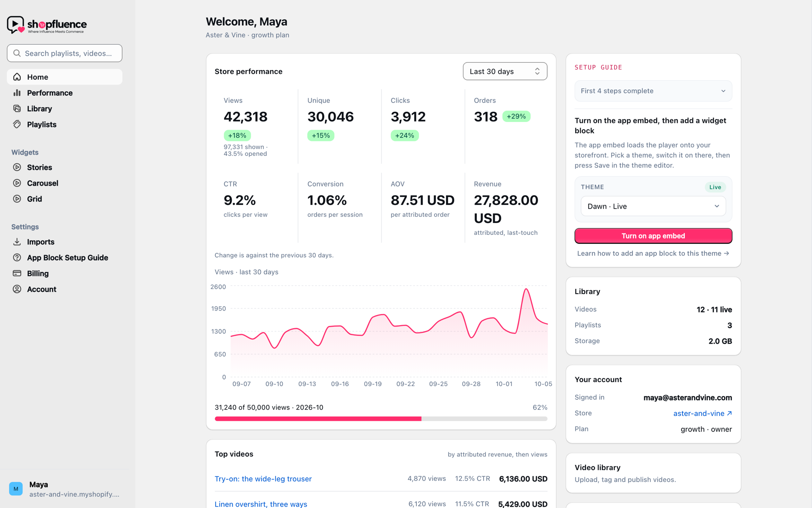The height and width of the screenshot is (508, 812).
Task: Open Linen overshirt, three ways video
Action: tap(261, 504)
